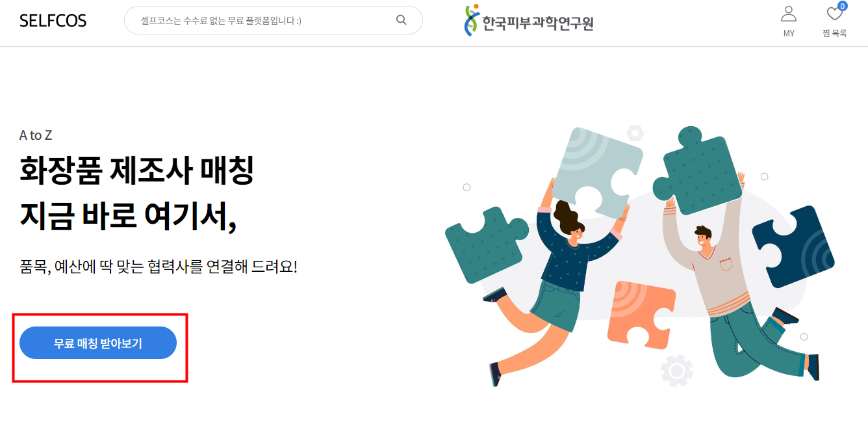Click the gray gear illustration
868x439 pixels.
(676, 371)
